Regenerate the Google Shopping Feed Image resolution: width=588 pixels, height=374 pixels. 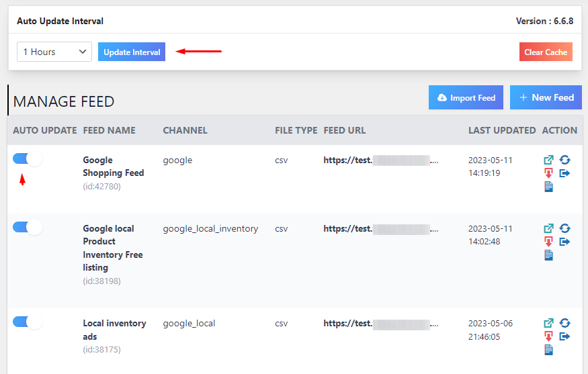(564, 160)
